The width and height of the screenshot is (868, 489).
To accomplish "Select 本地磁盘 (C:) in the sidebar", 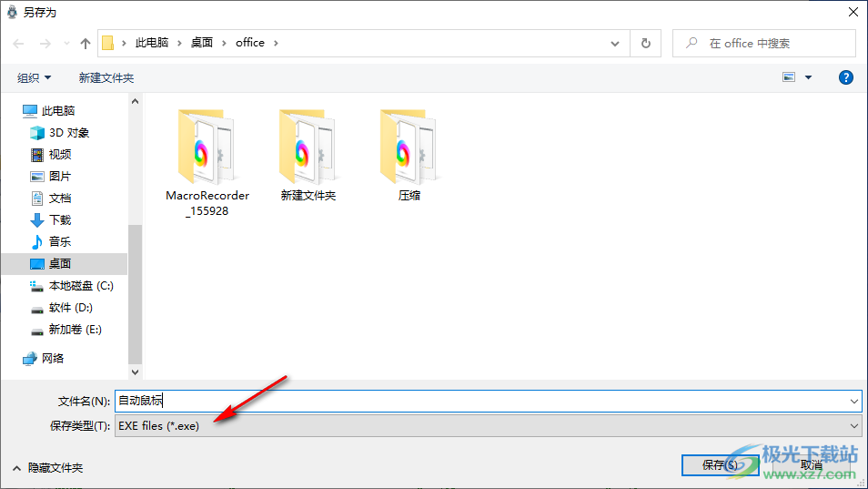I will point(81,286).
